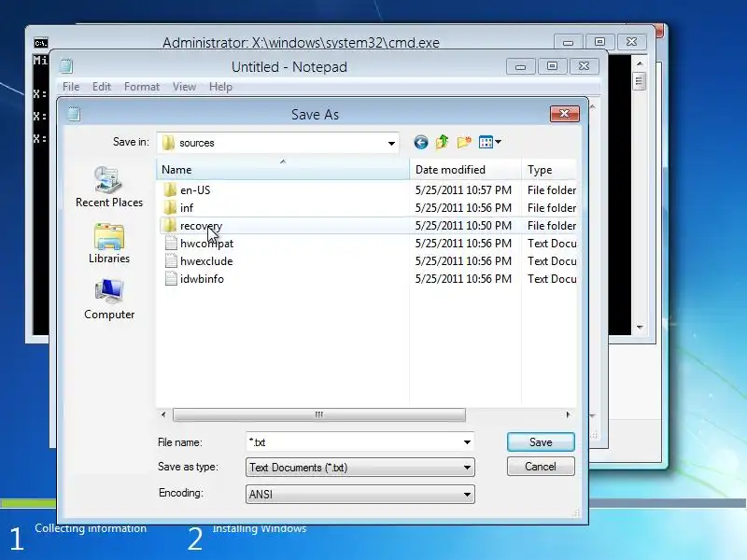Click file list scroll right arrow
Image resolution: width=747 pixels, height=560 pixels.
tap(568, 414)
